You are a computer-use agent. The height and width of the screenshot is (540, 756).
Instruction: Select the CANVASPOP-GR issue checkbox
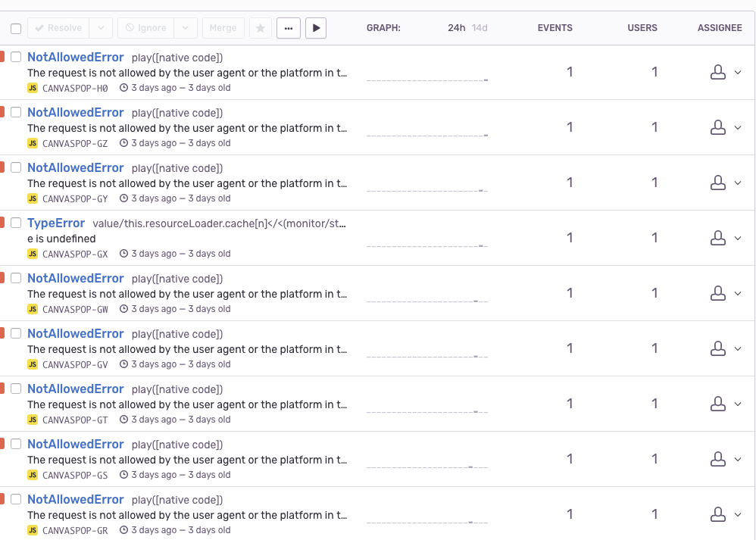click(16, 499)
